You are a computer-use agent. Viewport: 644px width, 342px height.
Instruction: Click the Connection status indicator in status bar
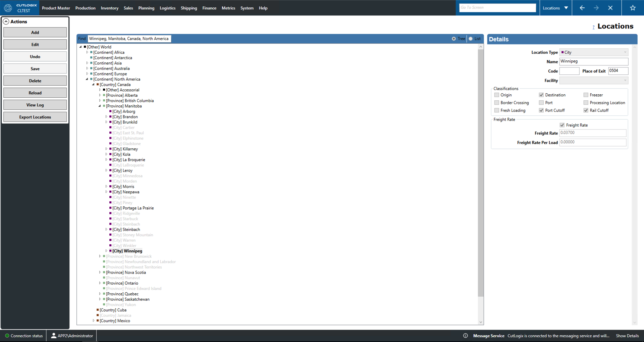(7, 335)
